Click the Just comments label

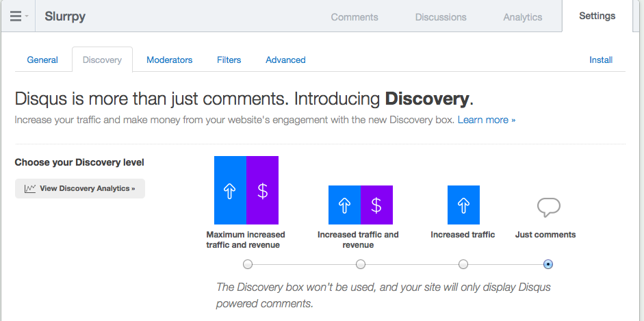(545, 235)
